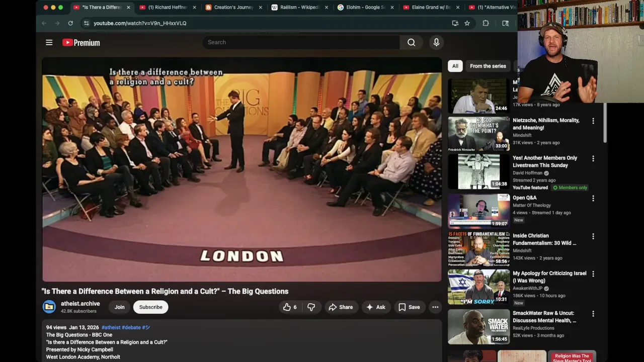644x362 pixels.
Task: Open atheist.archive channel name link
Action: (x=80, y=304)
